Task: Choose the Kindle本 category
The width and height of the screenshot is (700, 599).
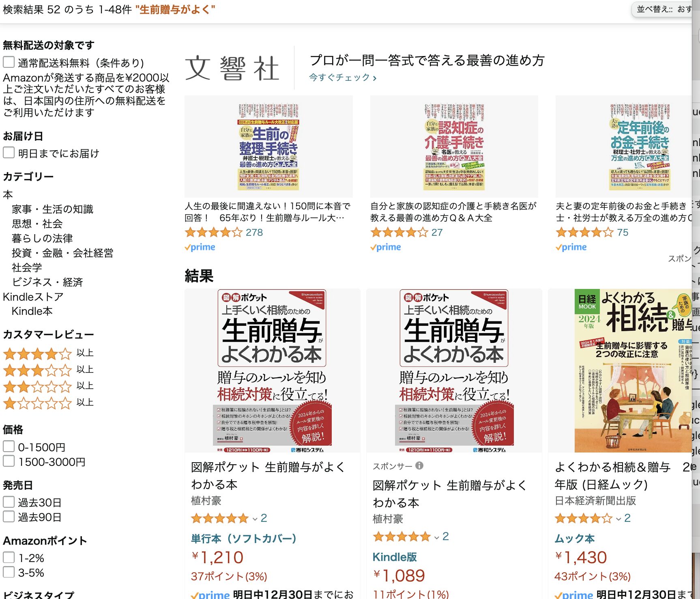Action: (32, 311)
